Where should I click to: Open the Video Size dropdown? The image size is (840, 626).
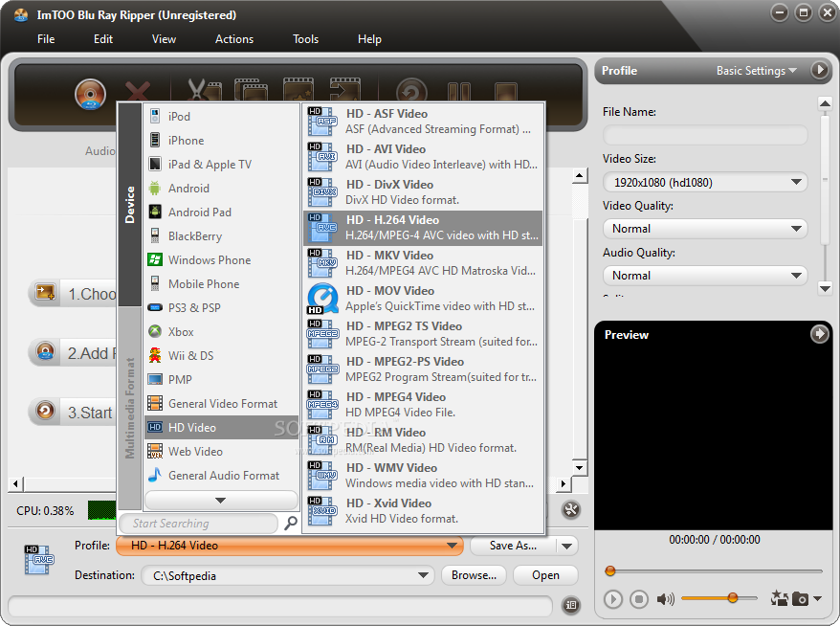pyautogui.click(x=705, y=182)
